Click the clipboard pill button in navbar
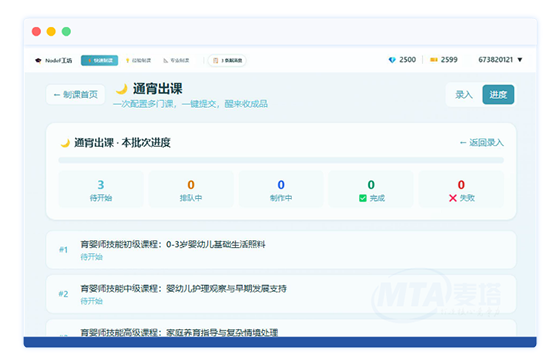The height and width of the screenshot is (364, 560). click(227, 60)
